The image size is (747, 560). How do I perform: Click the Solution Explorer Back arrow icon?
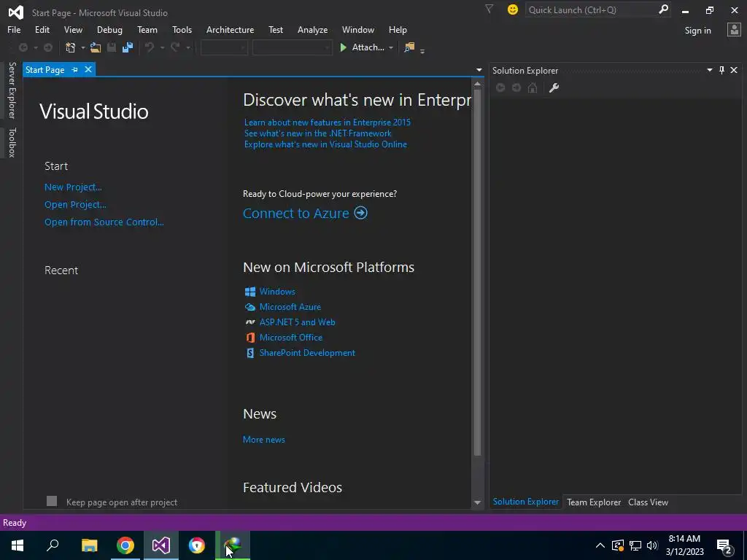(x=500, y=87)
